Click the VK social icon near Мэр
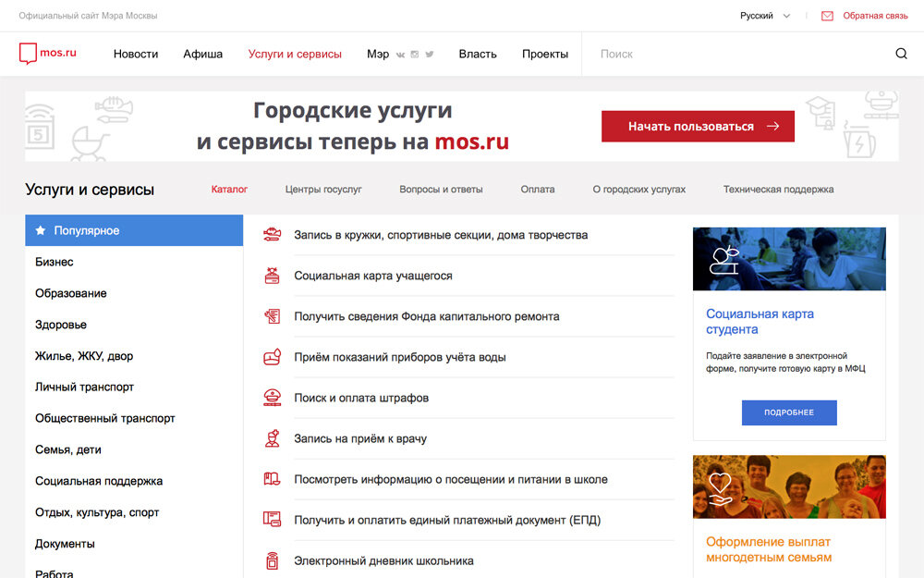Screen dimensions: 924x578 coord(401,55)
